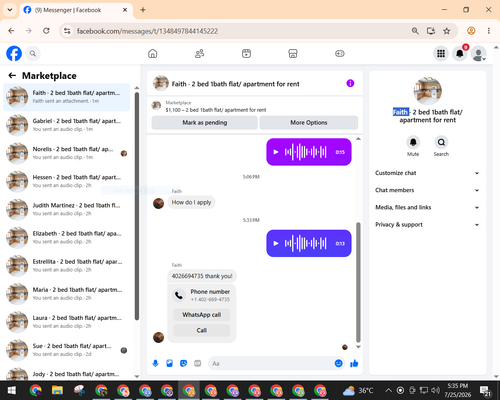Open the Reels video icon
Viewport: 500px width, 400px height.
coord(246,53)
